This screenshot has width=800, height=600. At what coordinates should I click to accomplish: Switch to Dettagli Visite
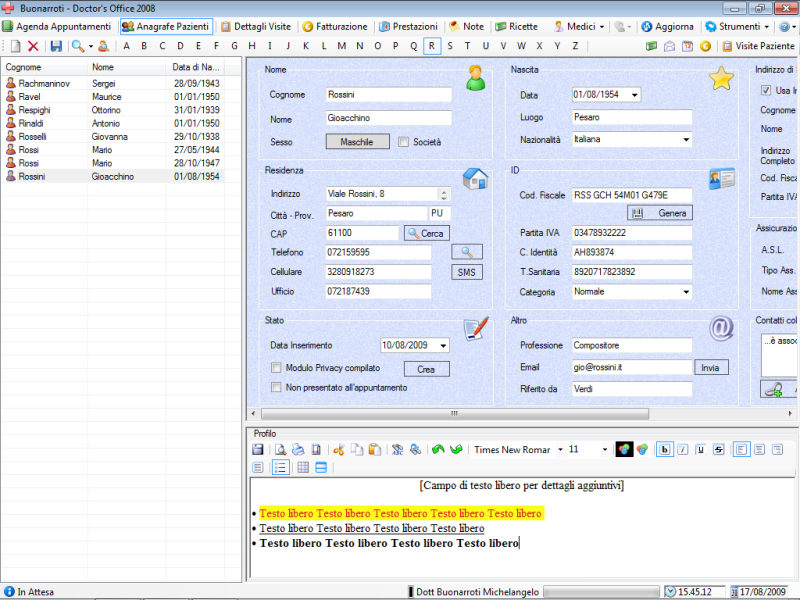point(256,27)
